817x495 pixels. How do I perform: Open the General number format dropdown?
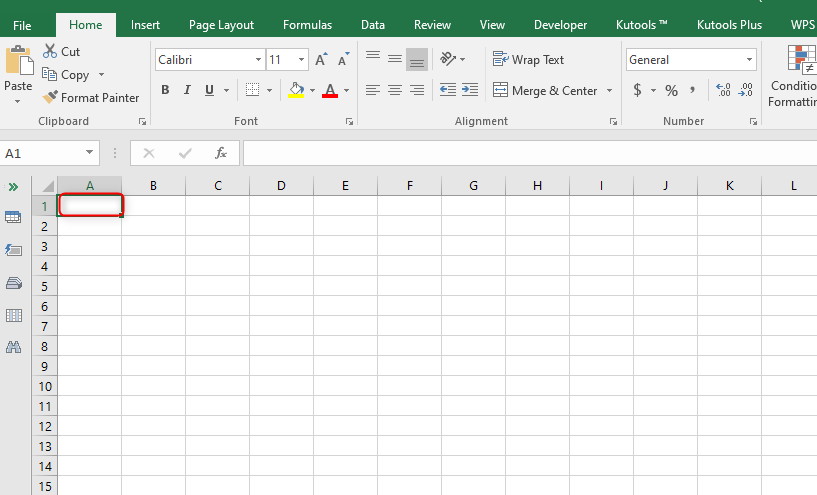coord(749,60)
